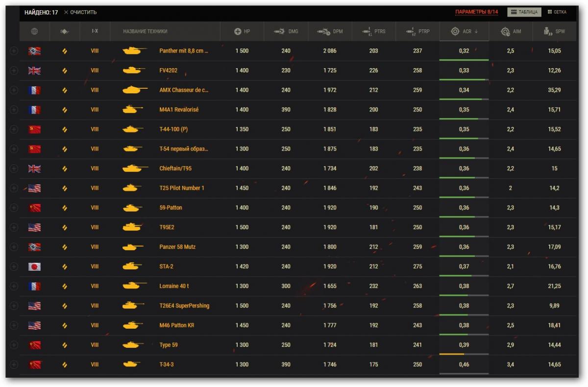Add T-54 первый образец plus icon

click(x=14, y=149)
